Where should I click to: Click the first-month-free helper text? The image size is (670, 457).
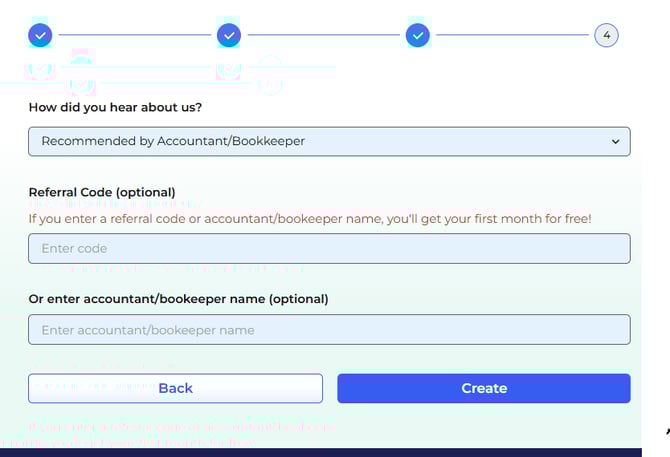point(310,218)
